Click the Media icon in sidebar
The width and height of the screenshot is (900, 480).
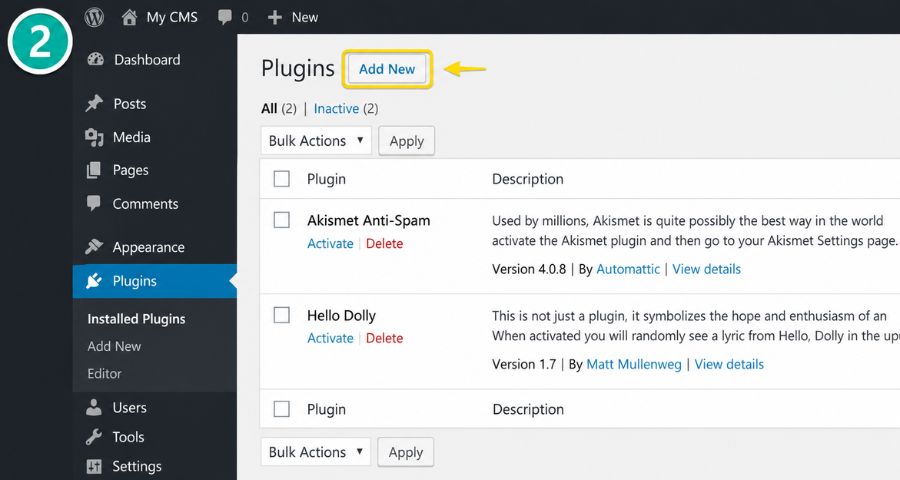(x=94, y=137)
